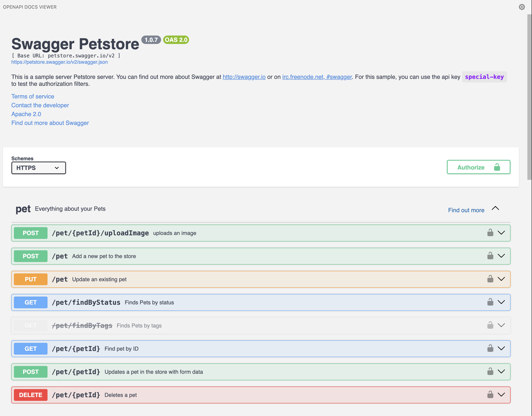Click the special-key code text
Image resolution: width=532 pixels, height=416 pixels.
(x=484, y=77)
